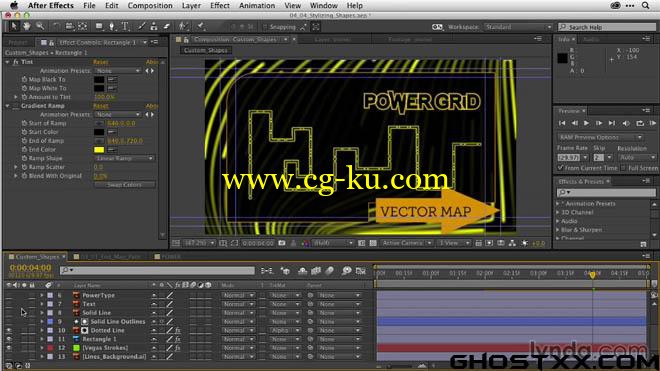Enable Motion Blur switch for timeline

pyautogui.click(x=330, y=271)
